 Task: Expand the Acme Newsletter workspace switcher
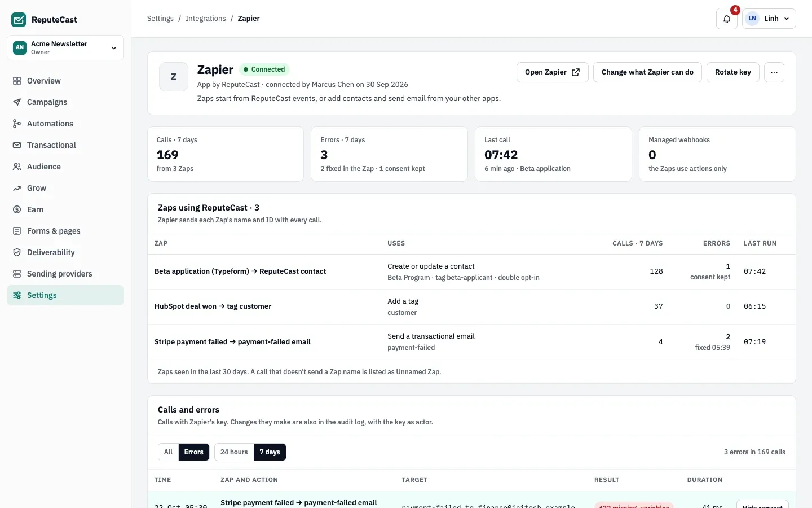pyautogui.click(x=65, y=48)
